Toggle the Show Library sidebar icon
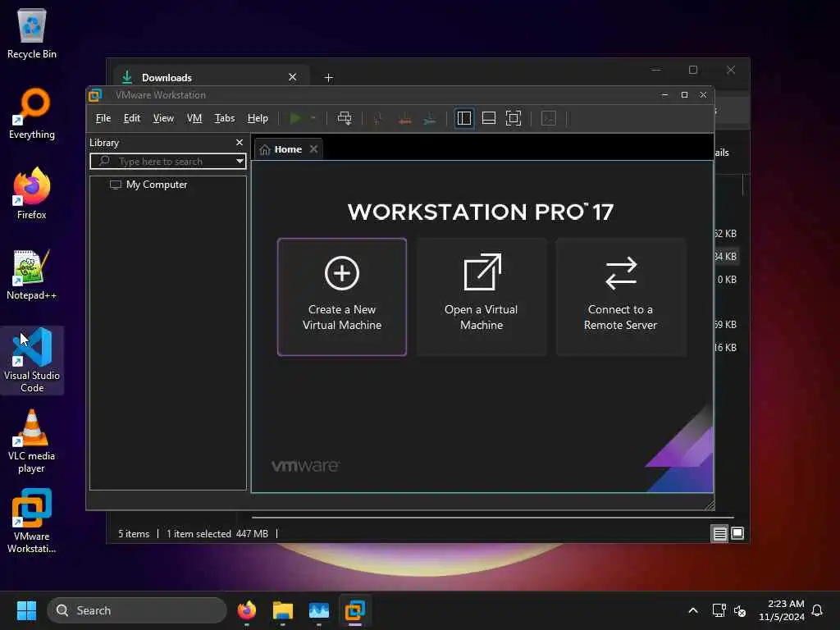Viewport: 840px width, 630px height. tap(464, 118)
